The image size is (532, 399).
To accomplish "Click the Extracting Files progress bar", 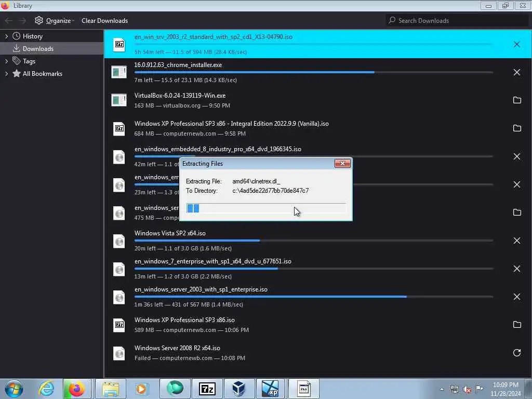I will click(x=266, y=208).
